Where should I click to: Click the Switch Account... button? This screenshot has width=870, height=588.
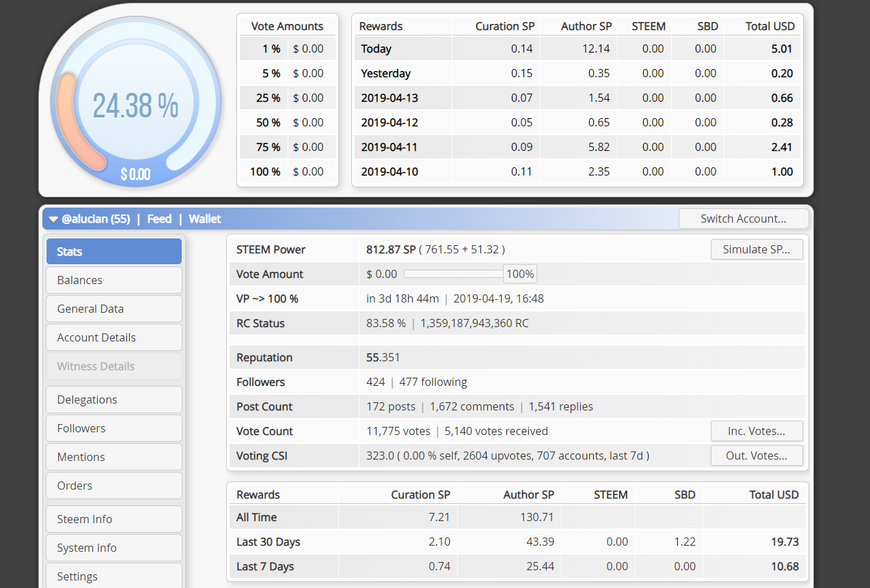tap(744, 219)
